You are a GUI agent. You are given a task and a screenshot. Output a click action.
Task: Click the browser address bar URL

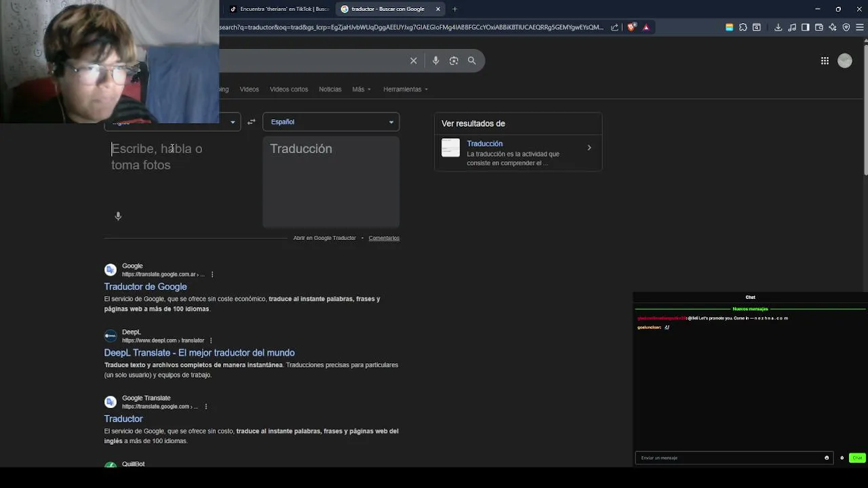point(411,27)
